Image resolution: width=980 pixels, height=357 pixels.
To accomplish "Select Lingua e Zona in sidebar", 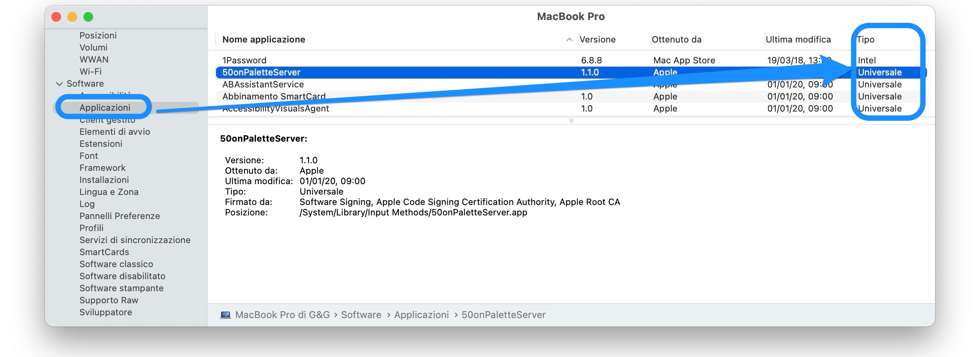I will [109, 192].
